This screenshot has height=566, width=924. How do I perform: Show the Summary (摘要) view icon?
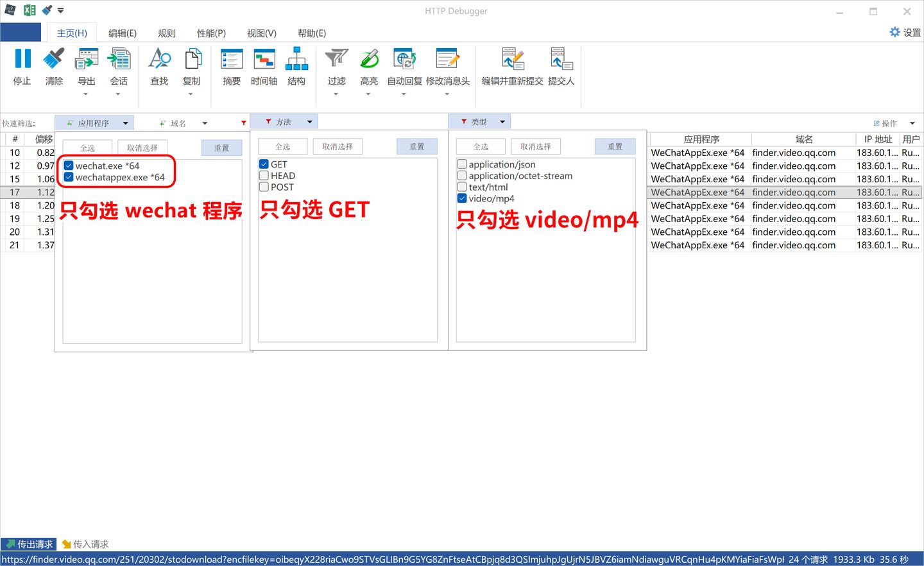pos(232,59)
